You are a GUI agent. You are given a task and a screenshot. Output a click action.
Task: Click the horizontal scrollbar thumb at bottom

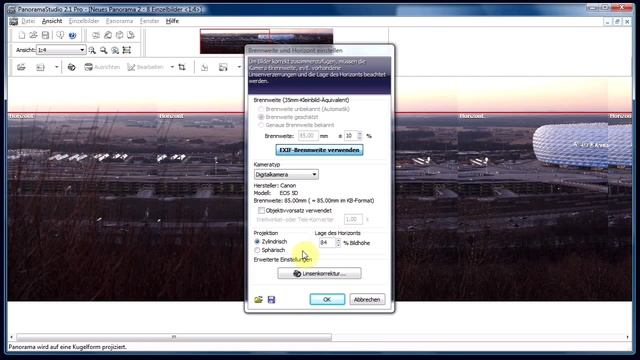(x=174, y=337)
